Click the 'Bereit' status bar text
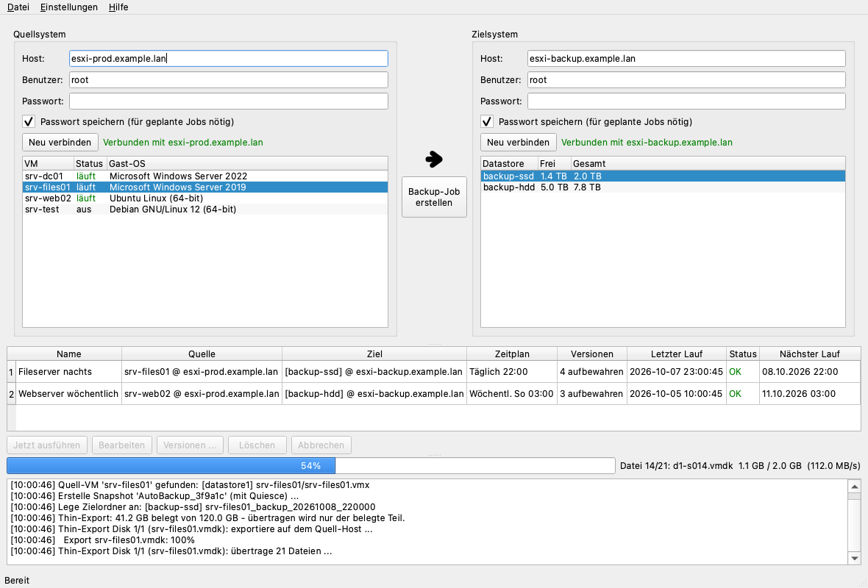The height and width of the screenshot is (588, 868). coord(17,580)
